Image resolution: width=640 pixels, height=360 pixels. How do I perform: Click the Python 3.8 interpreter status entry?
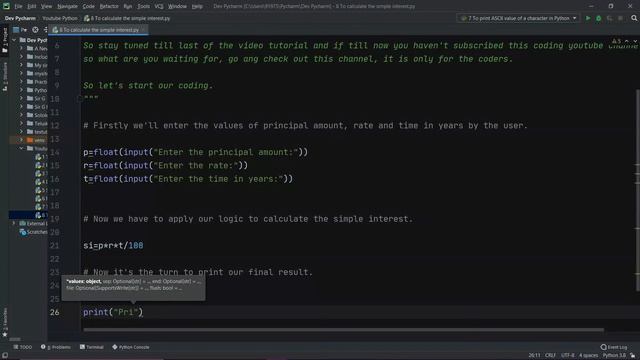point(614,356)
